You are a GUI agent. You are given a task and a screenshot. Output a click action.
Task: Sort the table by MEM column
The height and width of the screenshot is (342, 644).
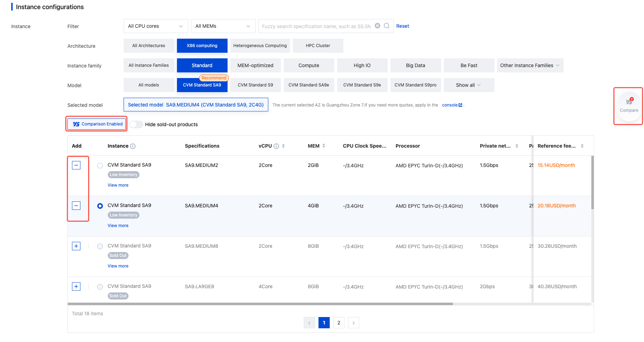pyautogui.click(x=323, y=146)
